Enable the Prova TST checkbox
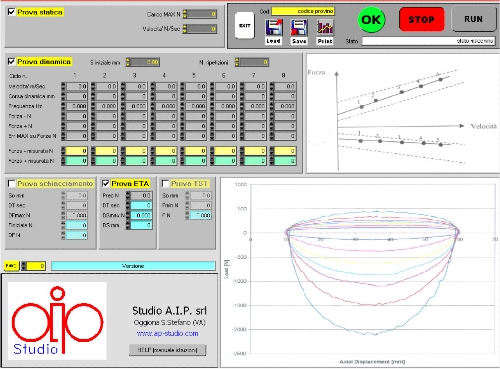Viewport: 500px width, 369px height. (165, 183)
